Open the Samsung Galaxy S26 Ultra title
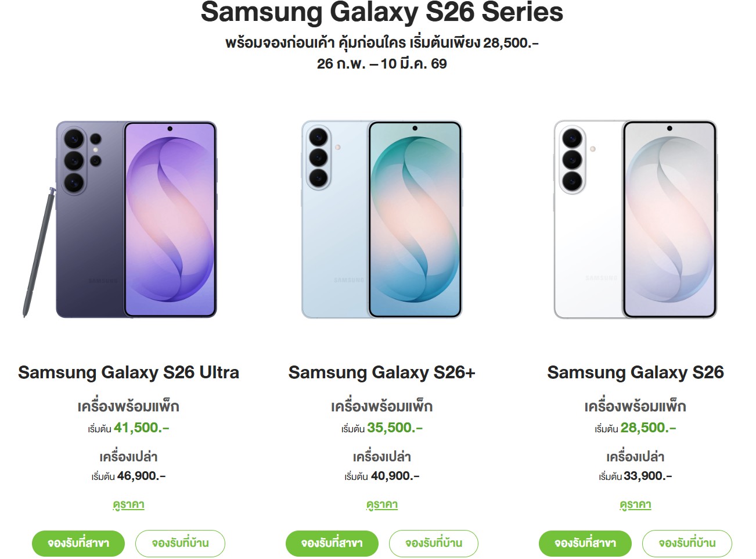The width and height of the screenshot is (756, 559). click(x=128, y=372)
